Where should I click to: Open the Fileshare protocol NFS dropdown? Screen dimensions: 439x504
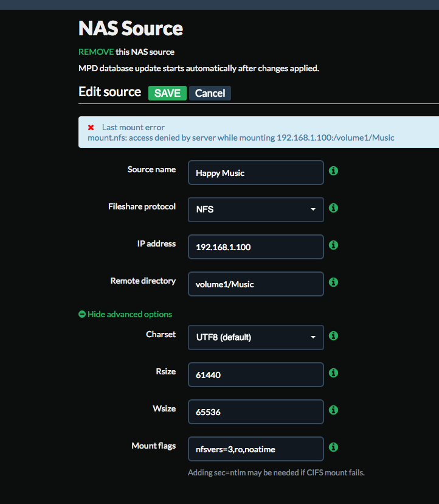pos(255,209)
